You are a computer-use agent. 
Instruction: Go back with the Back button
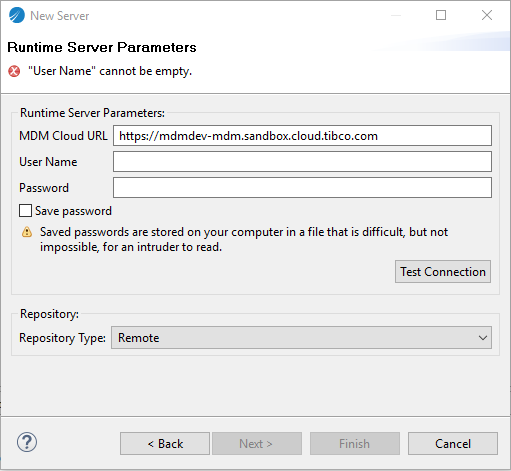(165, 444)
